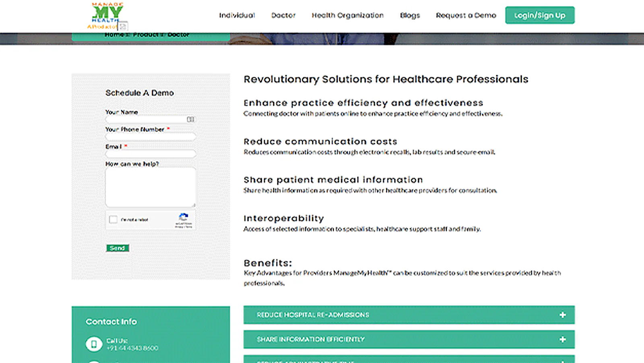Click plus icon on Reduce Hospital Re-Admissions
This screenshot has width=644, height=363.
[563, 315]
